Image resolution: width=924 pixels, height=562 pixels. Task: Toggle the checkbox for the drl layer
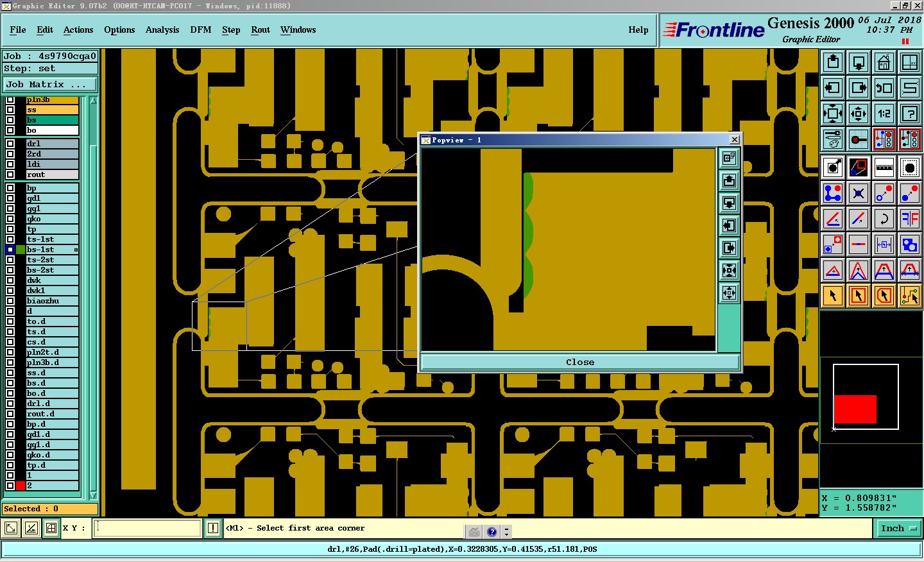10,144
